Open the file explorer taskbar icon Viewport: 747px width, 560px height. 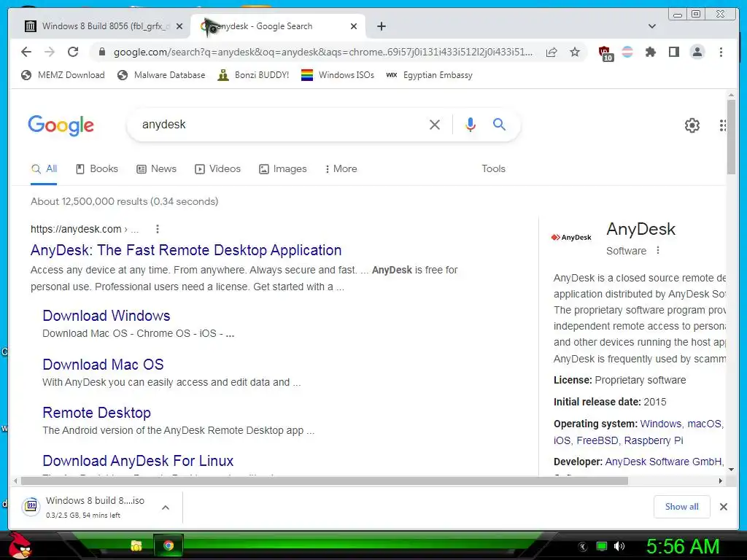tap(136, 545)
